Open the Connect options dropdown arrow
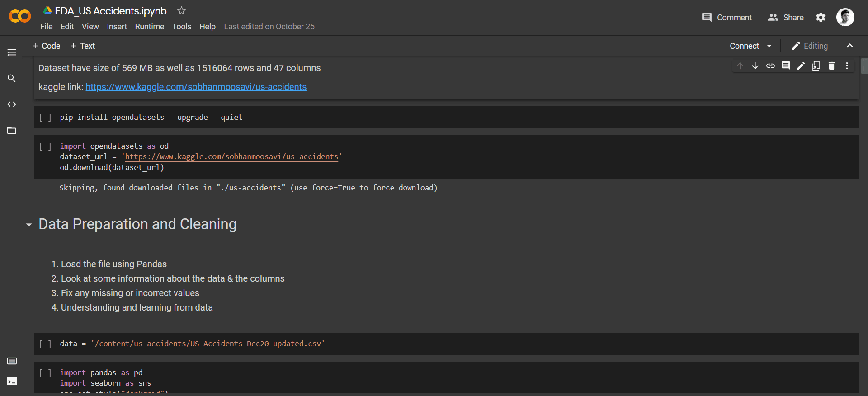Viewport: 868px width, 396px height. tap(769, 46)
